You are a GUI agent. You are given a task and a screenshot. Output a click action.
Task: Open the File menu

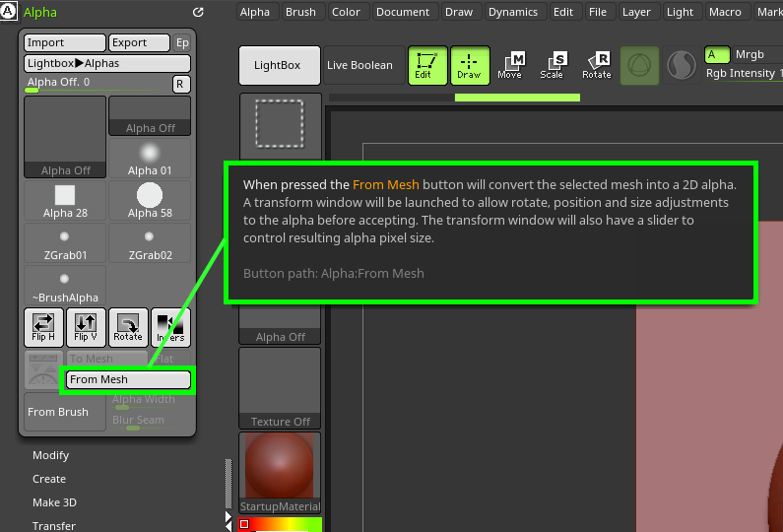[598, 12]
